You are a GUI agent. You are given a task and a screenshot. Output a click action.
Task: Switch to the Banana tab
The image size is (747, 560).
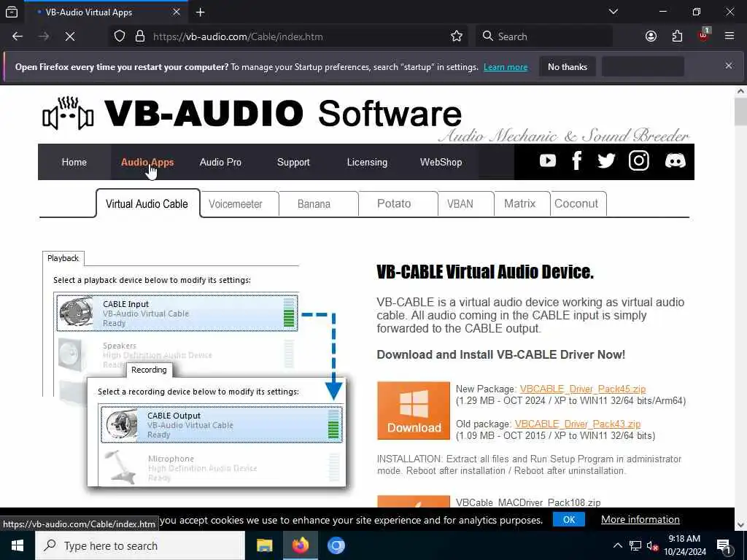[314, 204]
